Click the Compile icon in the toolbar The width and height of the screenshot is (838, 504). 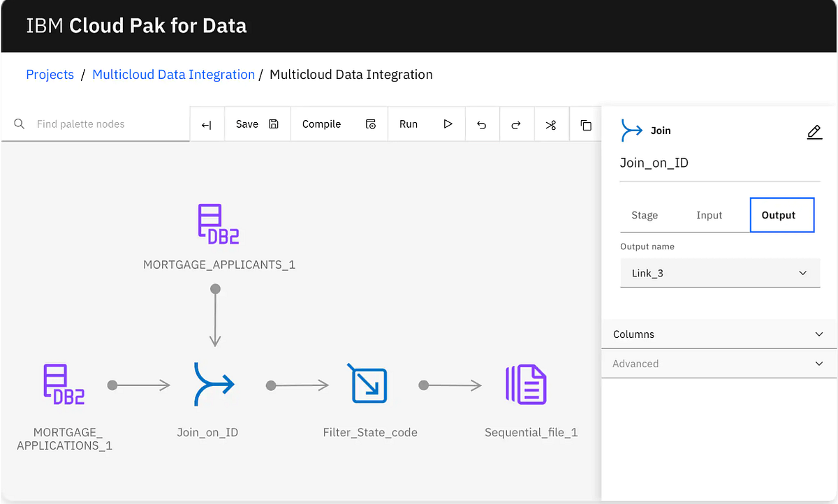[x=370, y=124]
